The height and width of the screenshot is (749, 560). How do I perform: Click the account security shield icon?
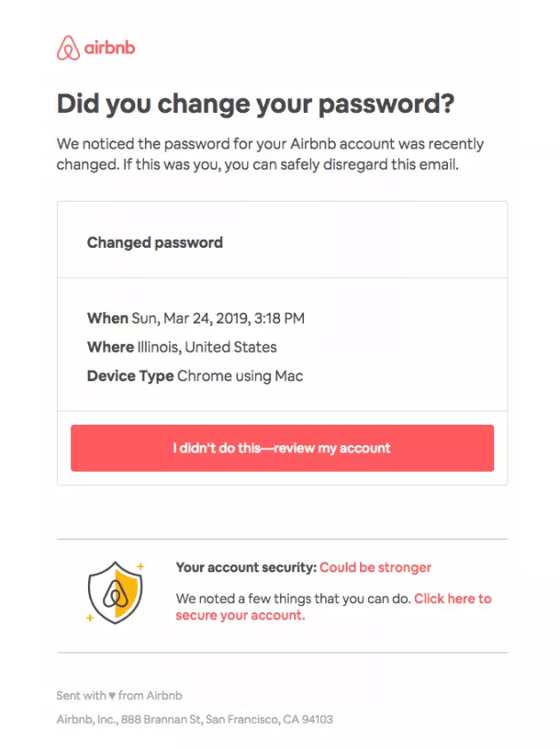[x=115, y=592]
